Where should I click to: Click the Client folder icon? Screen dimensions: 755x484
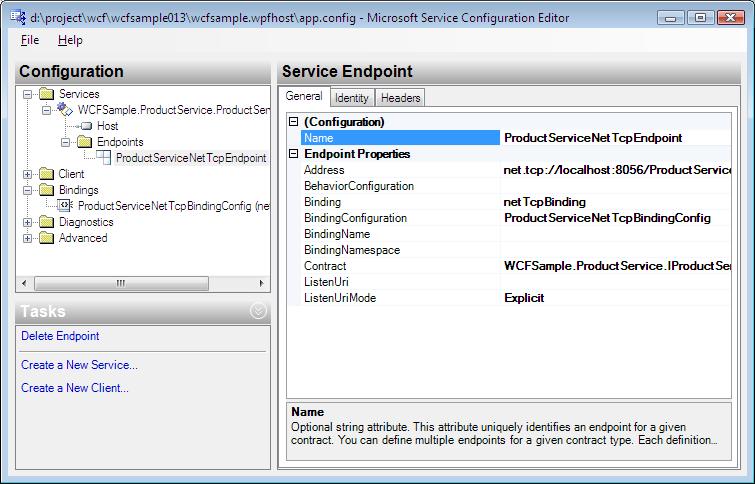pos(46,173)
